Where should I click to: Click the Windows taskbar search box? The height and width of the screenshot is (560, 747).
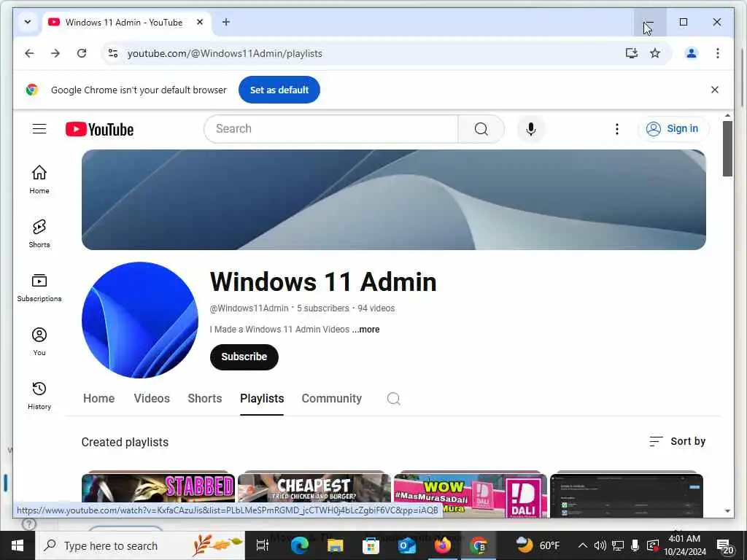[x=140, y=545]
